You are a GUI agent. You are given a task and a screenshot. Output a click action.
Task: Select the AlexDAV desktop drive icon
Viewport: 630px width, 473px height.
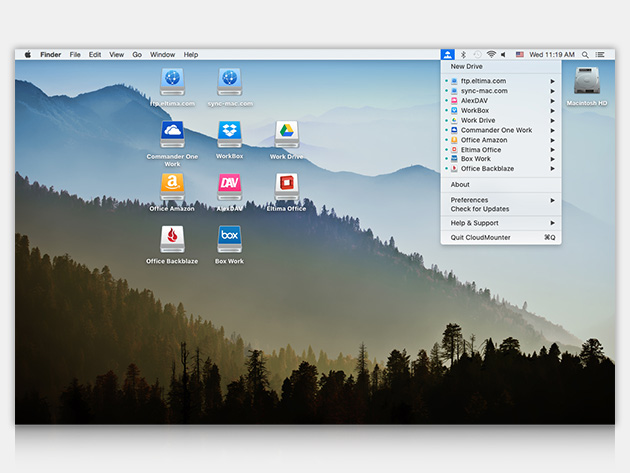230,187
